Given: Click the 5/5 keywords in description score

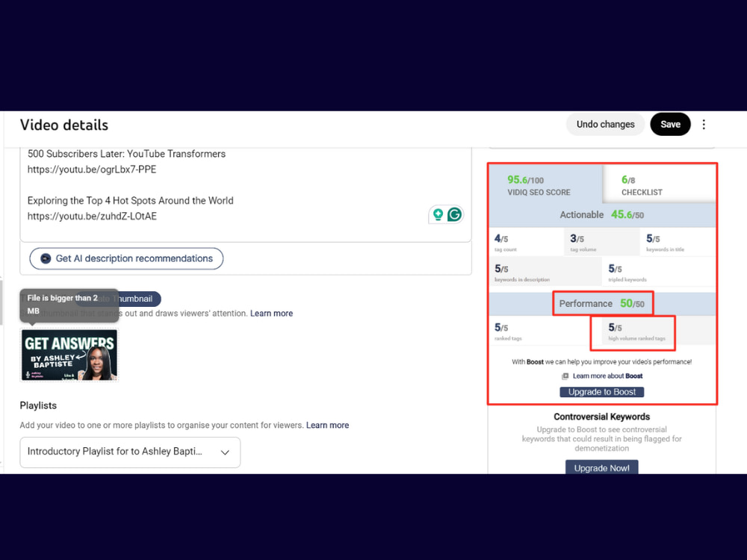Looking at the screenshot, I should (x=545, y=273).
